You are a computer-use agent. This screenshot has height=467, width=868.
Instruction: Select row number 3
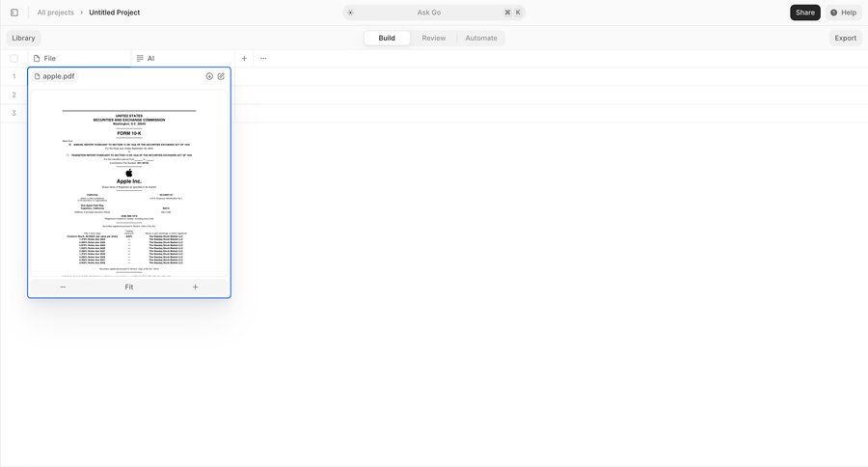pyautogui.click(x=14, y=113)
